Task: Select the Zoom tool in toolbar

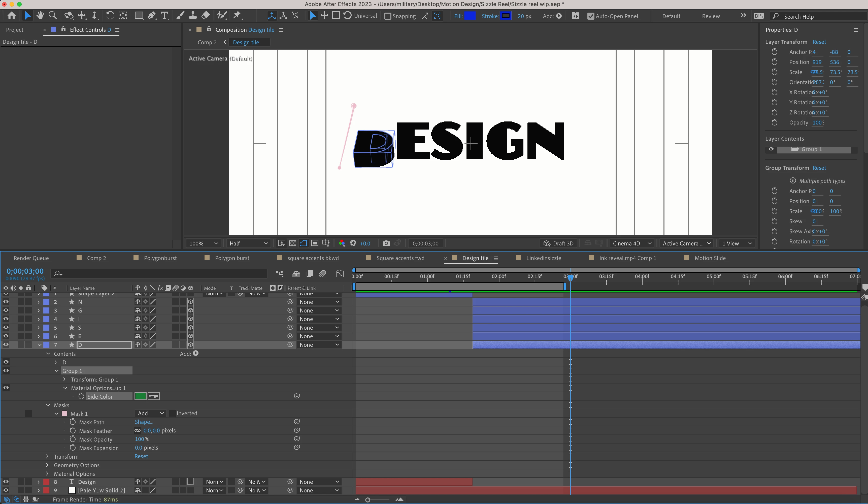Action: click(53, 16)
